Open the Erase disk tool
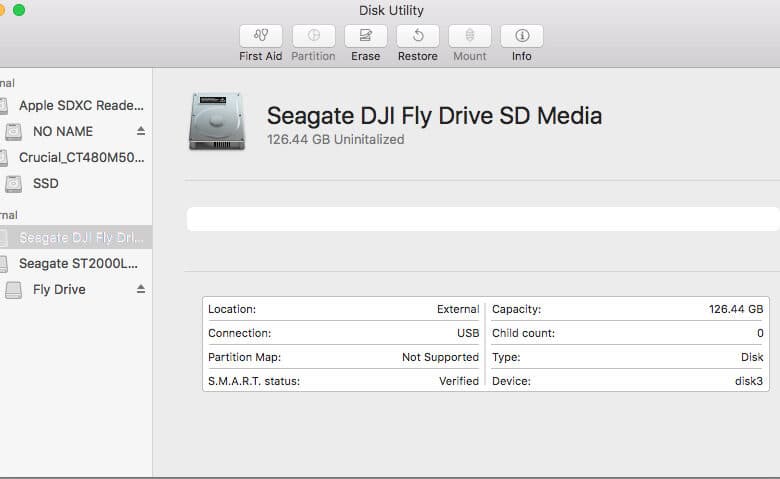780x479 pixels. (x=366, y=36)
